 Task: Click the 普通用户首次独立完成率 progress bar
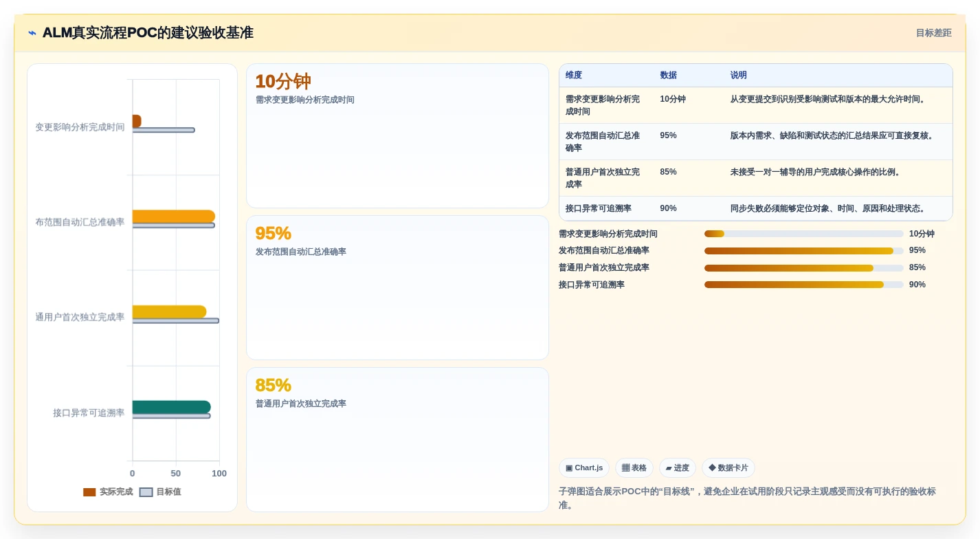pyautogui.click(x=803, y=268)
